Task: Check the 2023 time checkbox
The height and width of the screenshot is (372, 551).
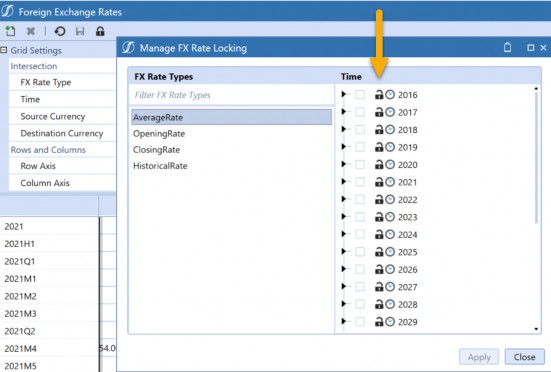Action: (360, 217)
